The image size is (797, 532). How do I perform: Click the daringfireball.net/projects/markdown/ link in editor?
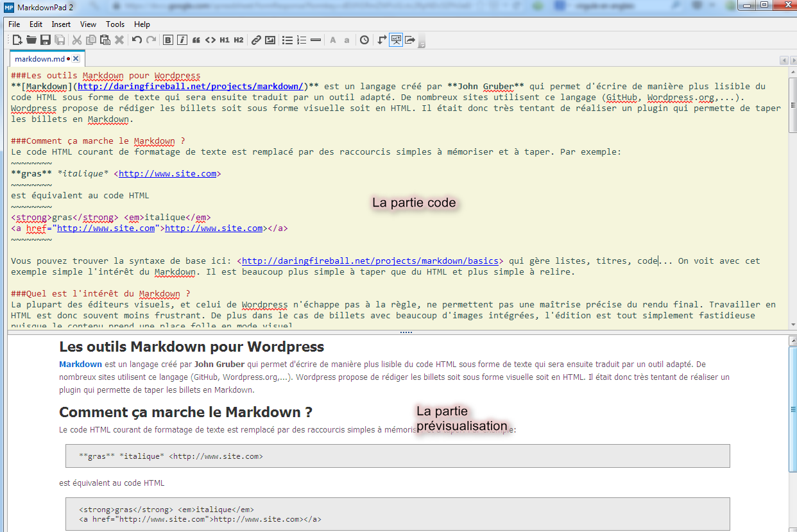point(190,87)
